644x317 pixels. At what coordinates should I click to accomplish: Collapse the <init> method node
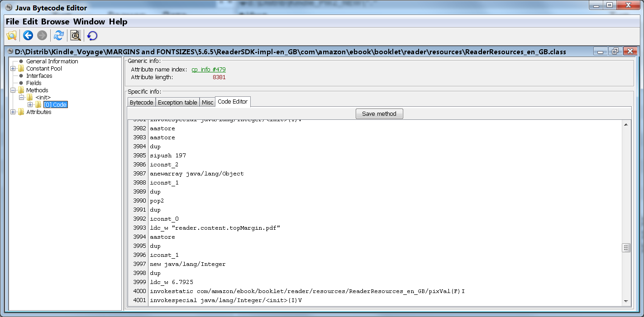(x=21, y=97)
